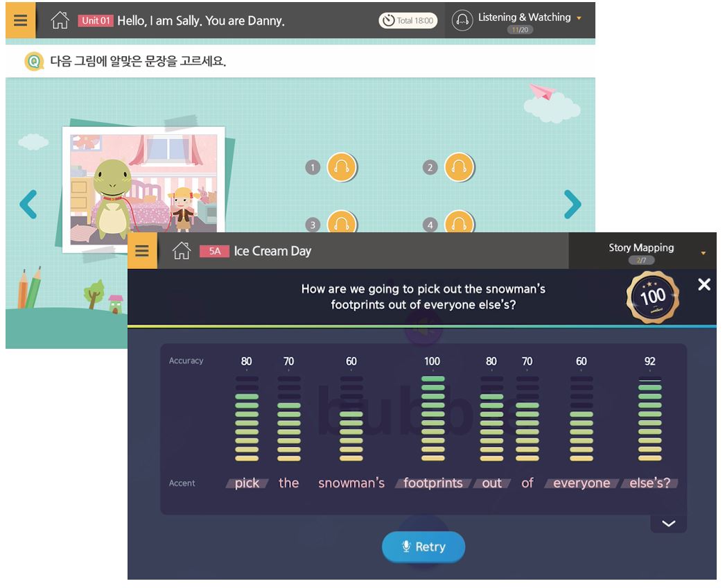Go to the previous question arrow
725x588 pixels.
coord(28,204)
